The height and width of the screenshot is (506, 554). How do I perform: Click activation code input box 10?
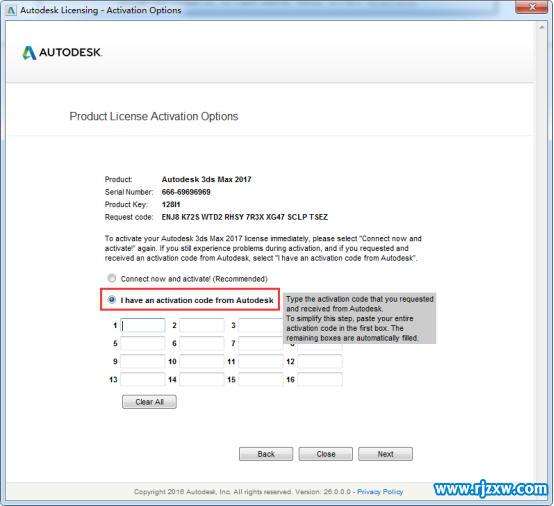[202, 361]
